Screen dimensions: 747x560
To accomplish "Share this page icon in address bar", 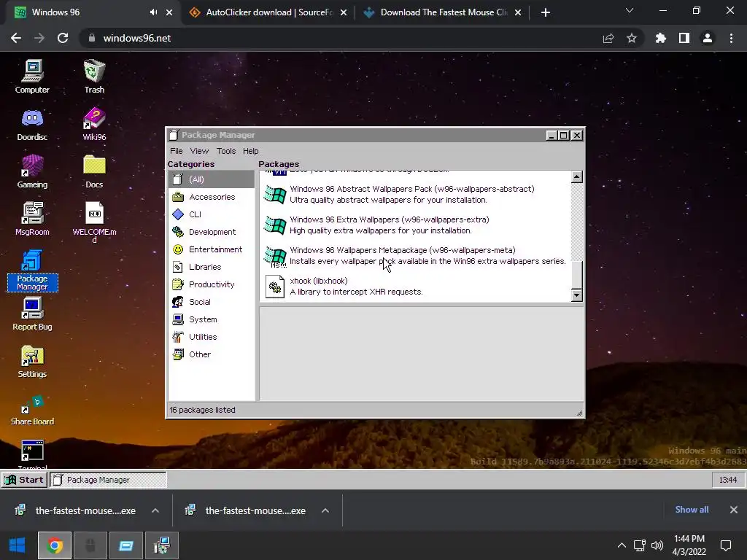I will (x=608, y=38).
